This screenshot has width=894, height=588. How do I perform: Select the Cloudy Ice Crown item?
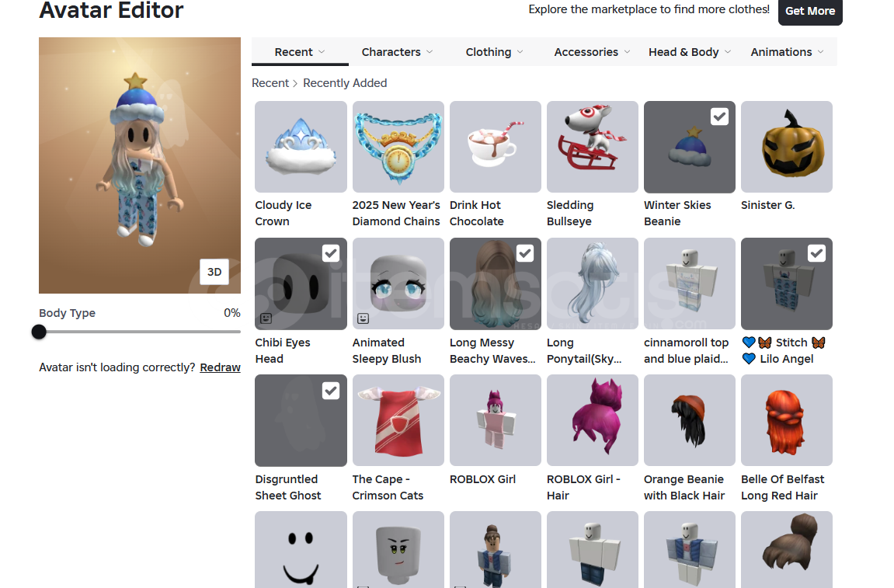coord(301,147)
